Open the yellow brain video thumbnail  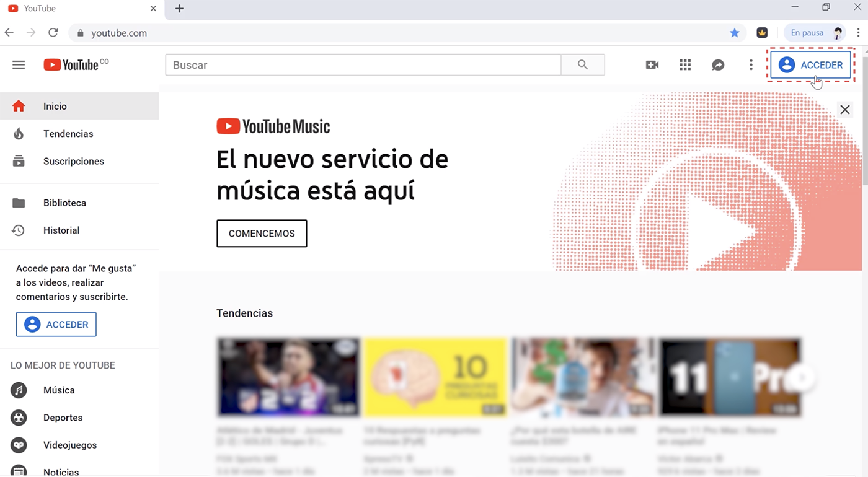436,377
